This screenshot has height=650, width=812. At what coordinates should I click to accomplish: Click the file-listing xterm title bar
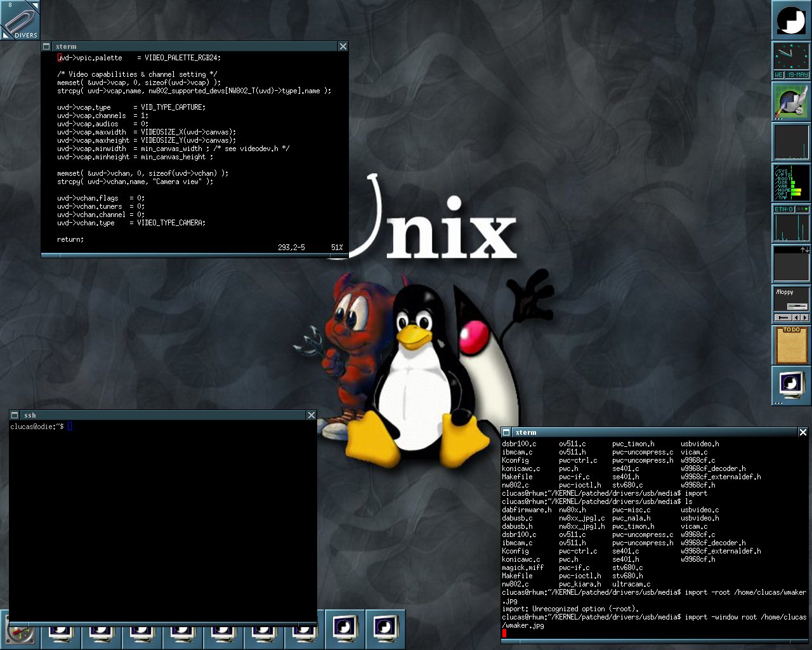pyautogui.click(x=655, y=432)
